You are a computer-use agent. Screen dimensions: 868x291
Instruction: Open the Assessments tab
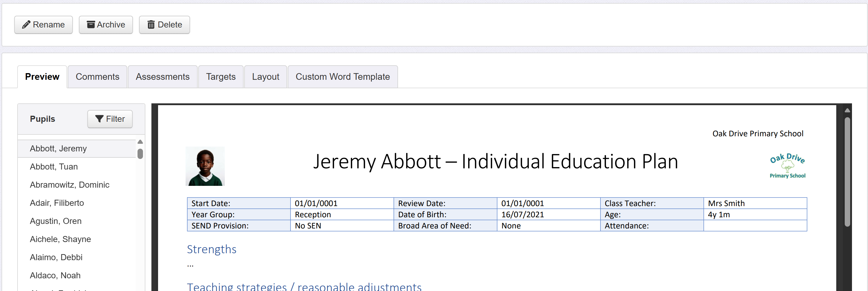[162, 77]
